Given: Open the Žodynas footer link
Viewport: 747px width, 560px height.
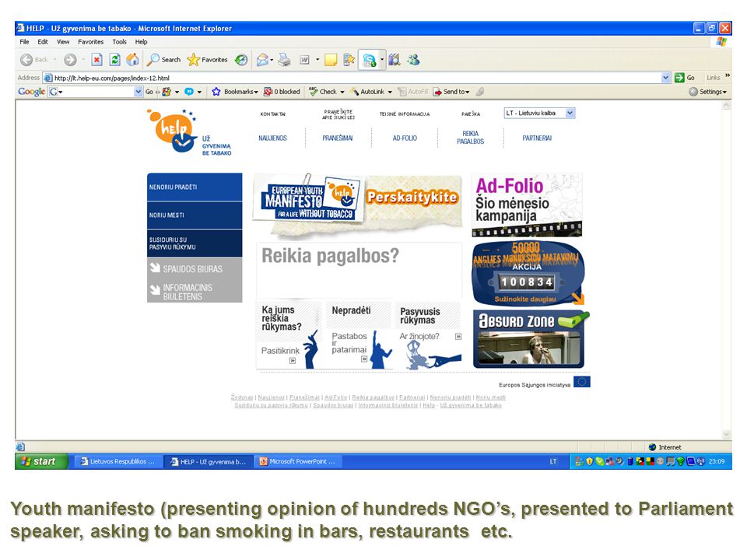Looking at the screenshot, I should click(x=242, y=397).
